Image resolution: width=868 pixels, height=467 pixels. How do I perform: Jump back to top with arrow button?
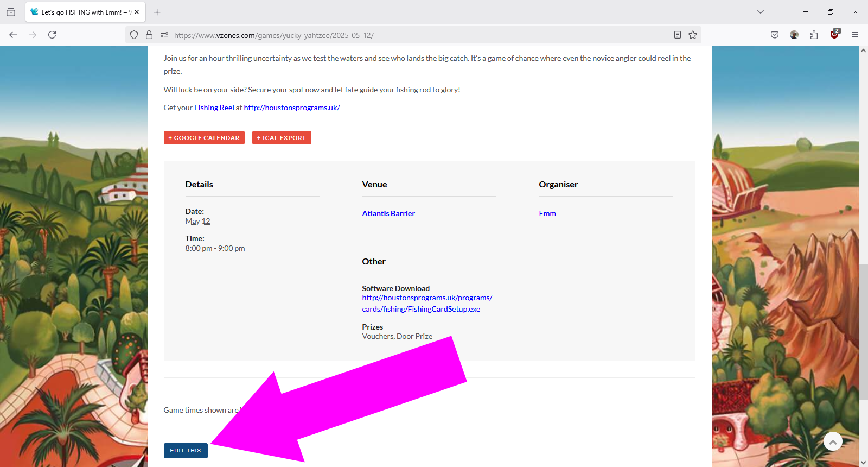(x=833, y=441)
